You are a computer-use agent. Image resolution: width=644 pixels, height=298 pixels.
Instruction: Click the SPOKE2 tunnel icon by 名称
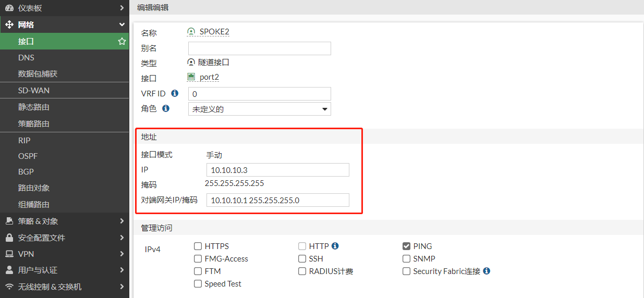[191, 32]
